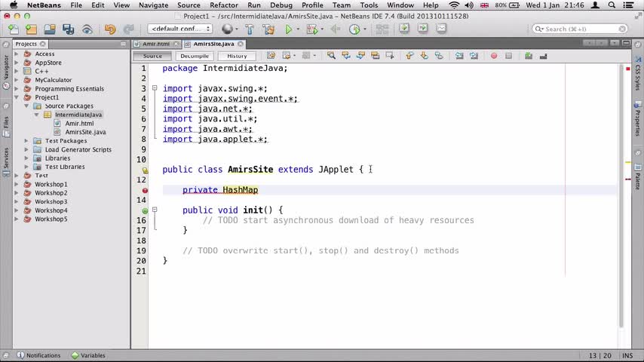The height and width of the screenshot is (362, 644).
Task: Expand the Workshop1 project node
Action: coord(17,184)
